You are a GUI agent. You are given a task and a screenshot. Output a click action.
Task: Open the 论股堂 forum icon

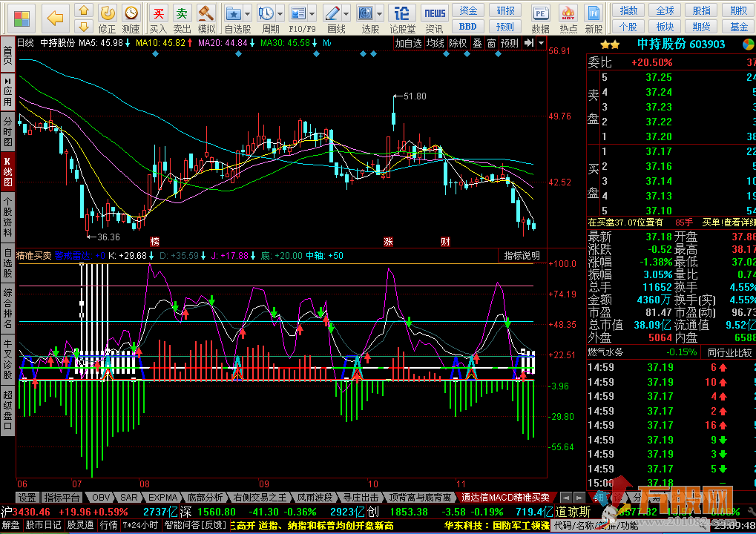point(401,13)
